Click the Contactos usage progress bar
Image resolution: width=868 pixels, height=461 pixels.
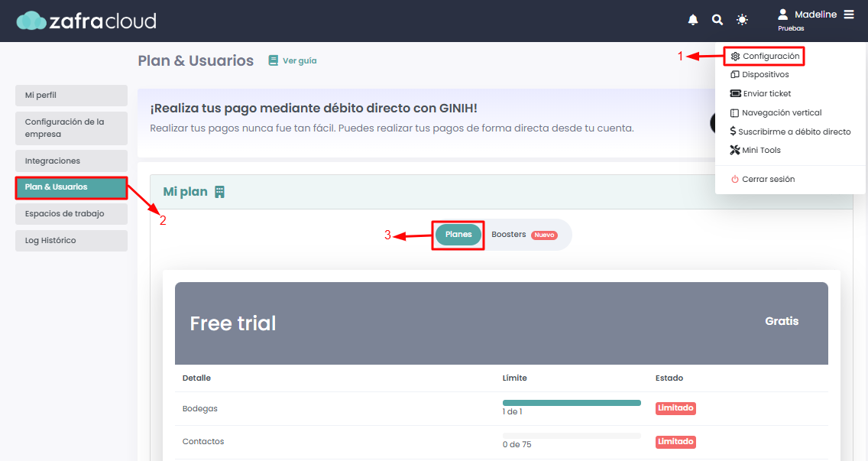pyautogui.click(x=572, y=436)
